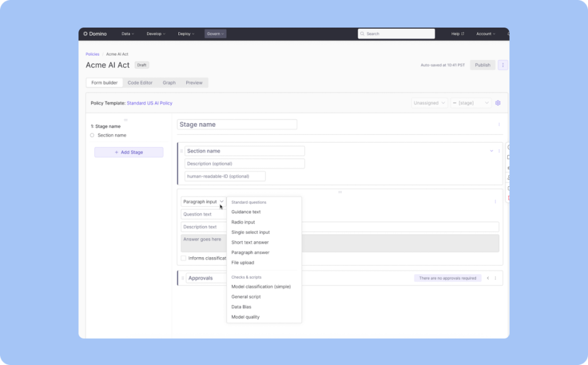This screenshot has width=588, height=365.
Task: Click the drag handle on the Section name card
Action: click(x=181, y=151)
